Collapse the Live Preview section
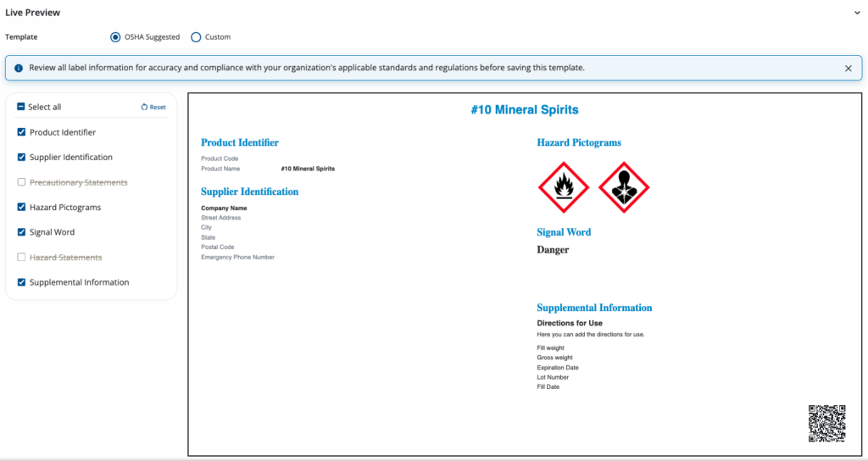Image resolution: width=868 pixels, height=461 pixels. coord(857,13)
